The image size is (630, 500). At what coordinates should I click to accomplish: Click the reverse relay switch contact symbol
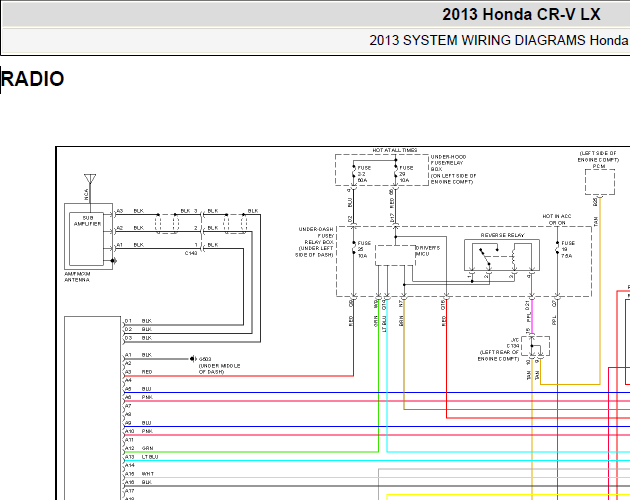point(485,257)
